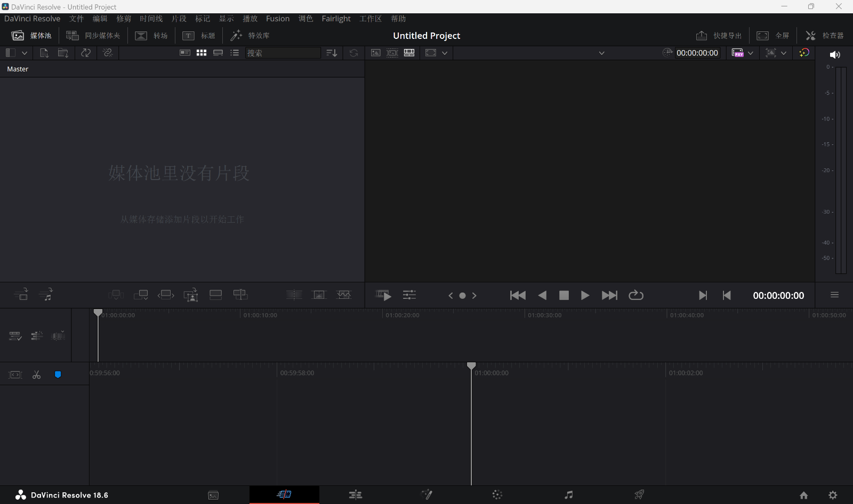Open the timeline selector dropdown in viewer header

tap(601, 53)
